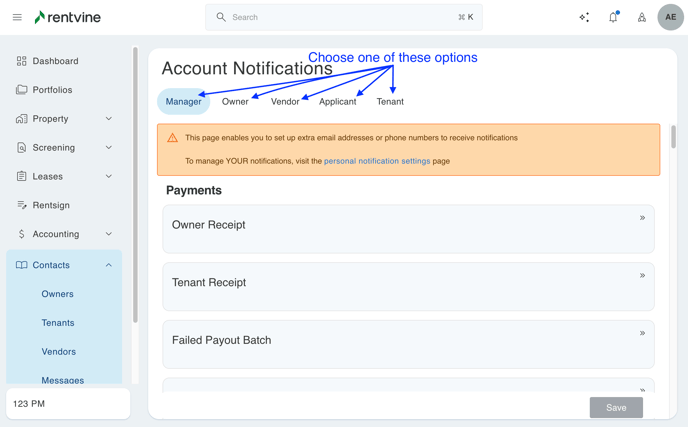Expand the Screening section chevron
Viewport: 688px width, 427px height.
(x=109, y=148)
